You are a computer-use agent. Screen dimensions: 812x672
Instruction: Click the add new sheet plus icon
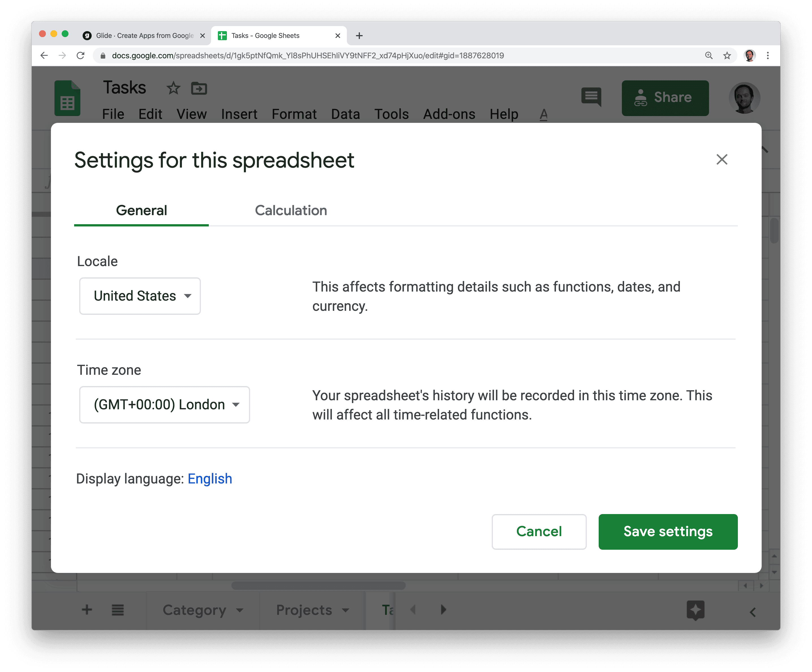(87, 610)
